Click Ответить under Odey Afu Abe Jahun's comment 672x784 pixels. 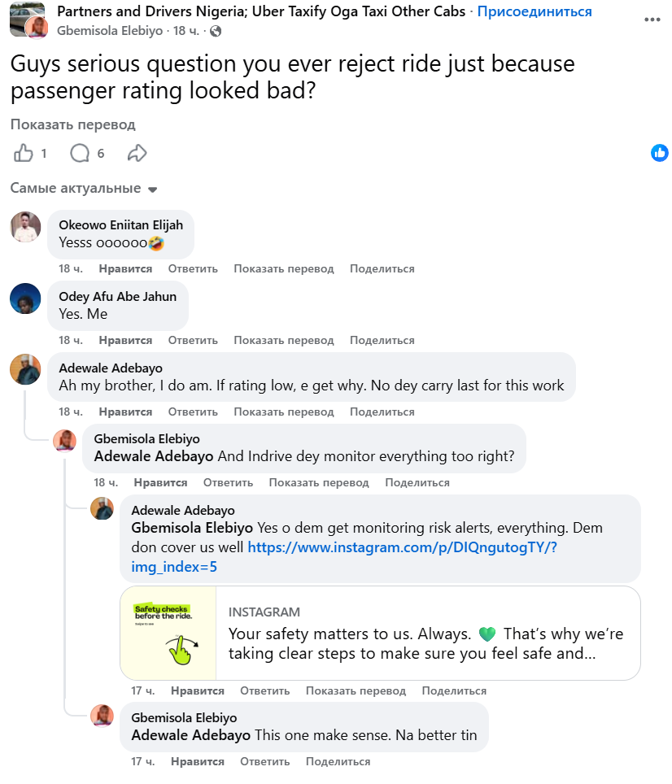pos(193,340)
